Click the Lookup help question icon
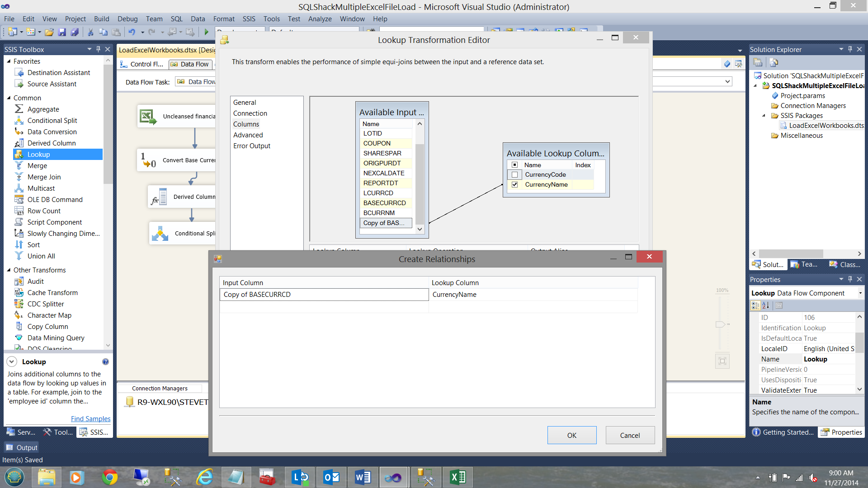The height and width of the screenshot is (488, 868). (x=105, y=361)
